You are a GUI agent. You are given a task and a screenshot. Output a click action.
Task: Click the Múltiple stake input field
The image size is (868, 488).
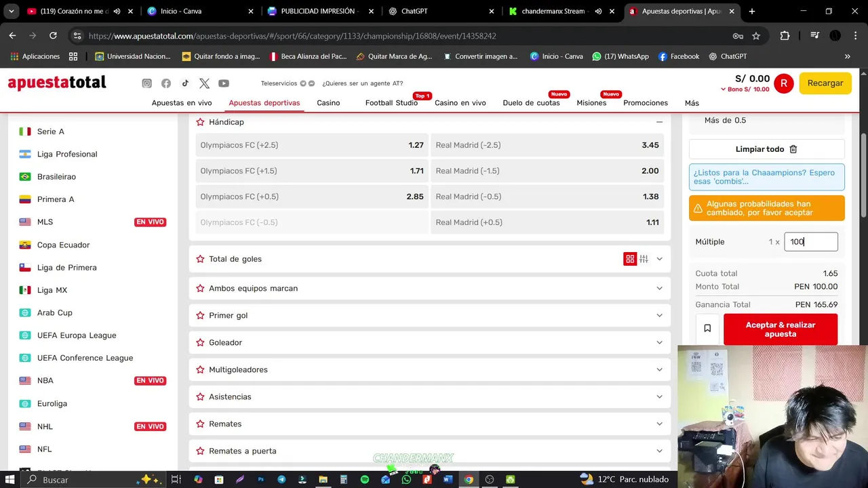(x=811, y=242)
